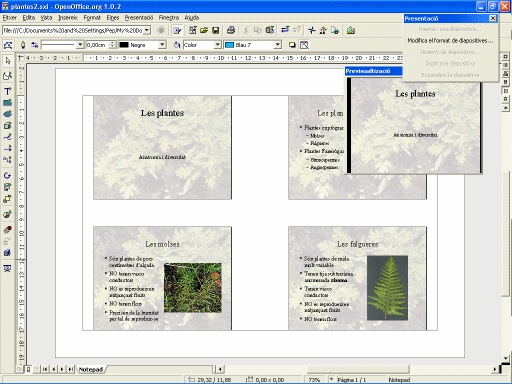Open the Stylist icon

pos(323,30)
